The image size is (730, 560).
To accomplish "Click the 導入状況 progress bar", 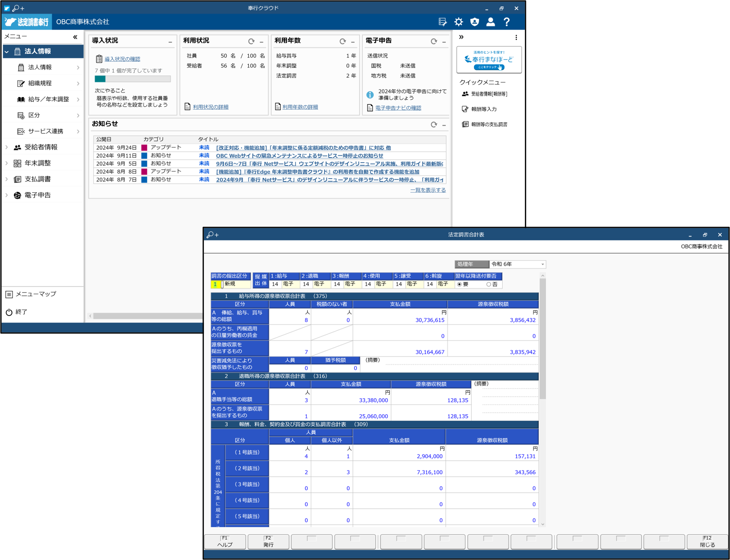I will [x=133, y=79].
